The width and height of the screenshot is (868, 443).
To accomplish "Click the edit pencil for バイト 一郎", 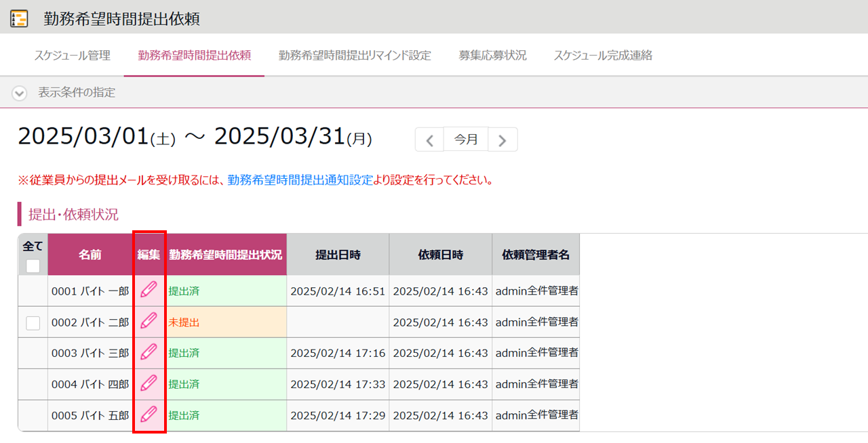I will [x=149, y=291].
